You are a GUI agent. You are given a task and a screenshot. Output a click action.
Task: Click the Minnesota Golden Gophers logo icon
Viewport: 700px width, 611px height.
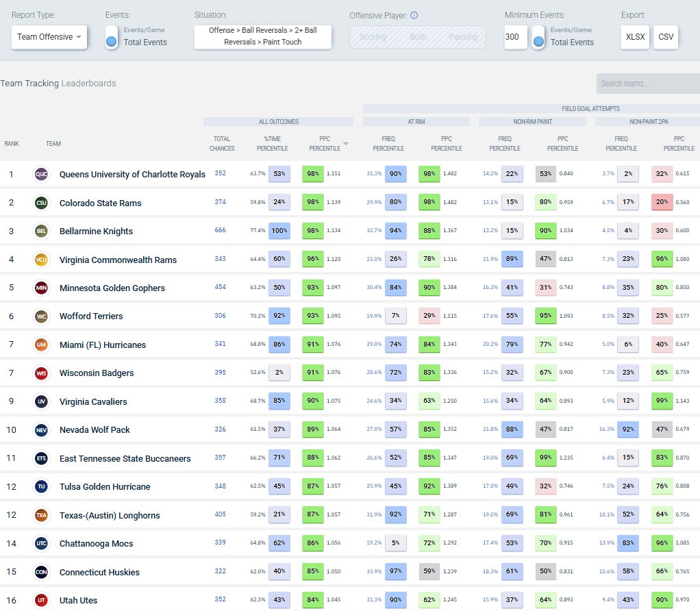[x=42, y=288]
